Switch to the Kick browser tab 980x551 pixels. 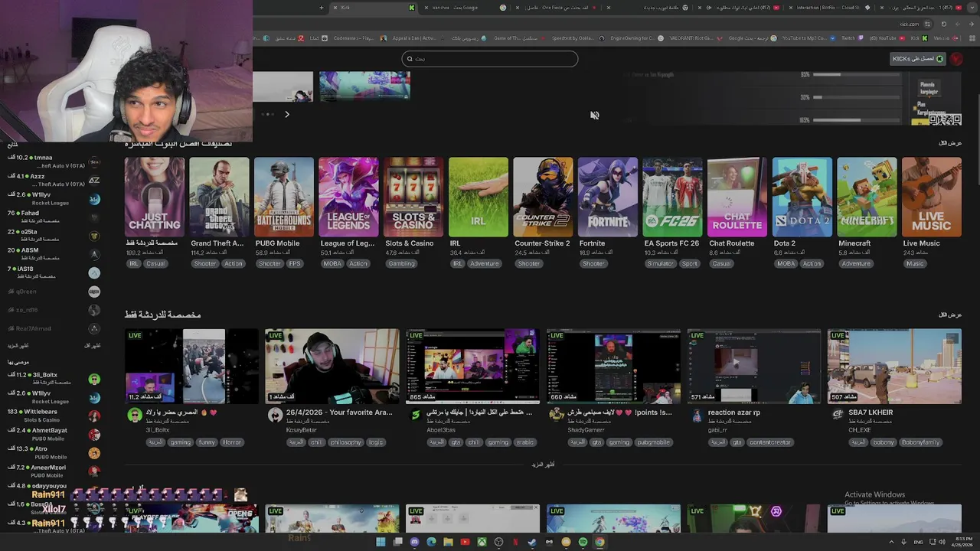(374, 8)
